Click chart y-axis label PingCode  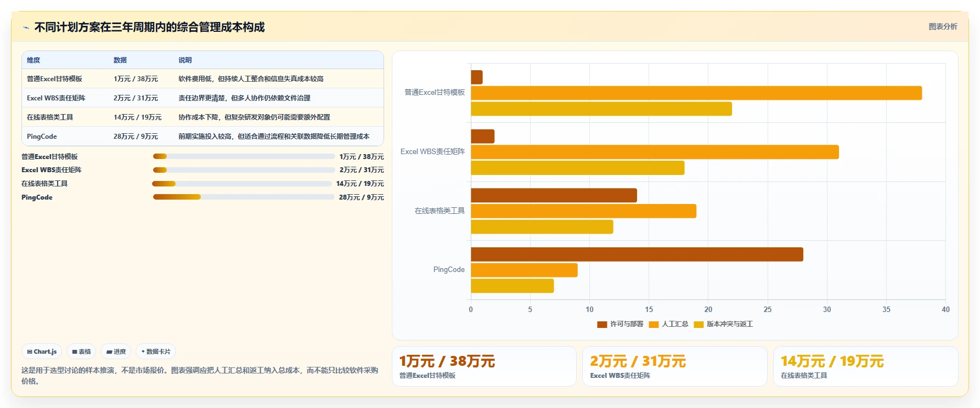tap(449, 269)
